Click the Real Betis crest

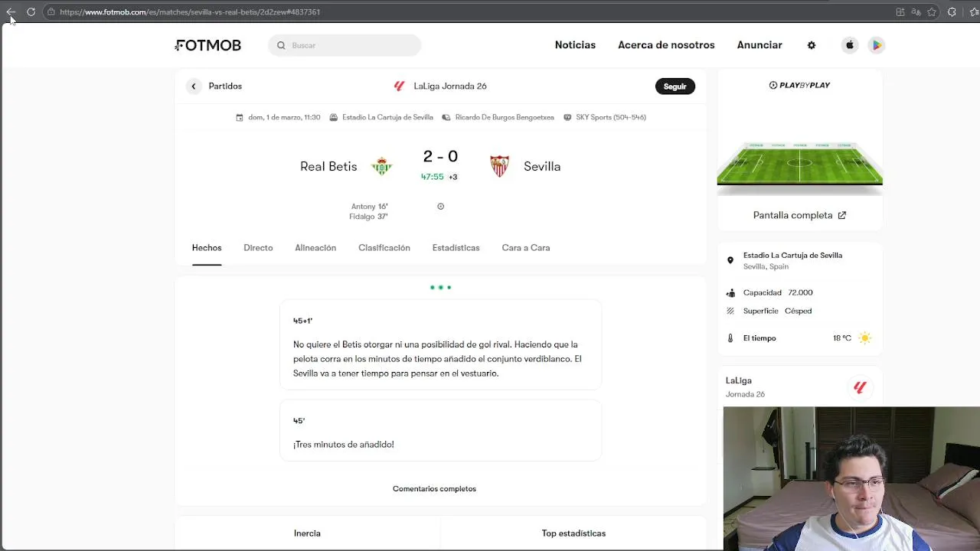coord(381,166)
